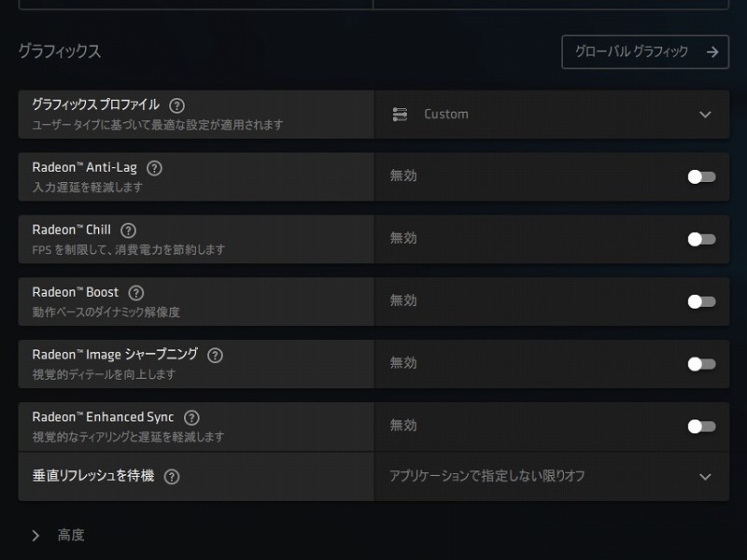Click the Radeon Anti-Lag help icon
The height and width of the screenshot is (560, 747).
[x=155, y=168]
